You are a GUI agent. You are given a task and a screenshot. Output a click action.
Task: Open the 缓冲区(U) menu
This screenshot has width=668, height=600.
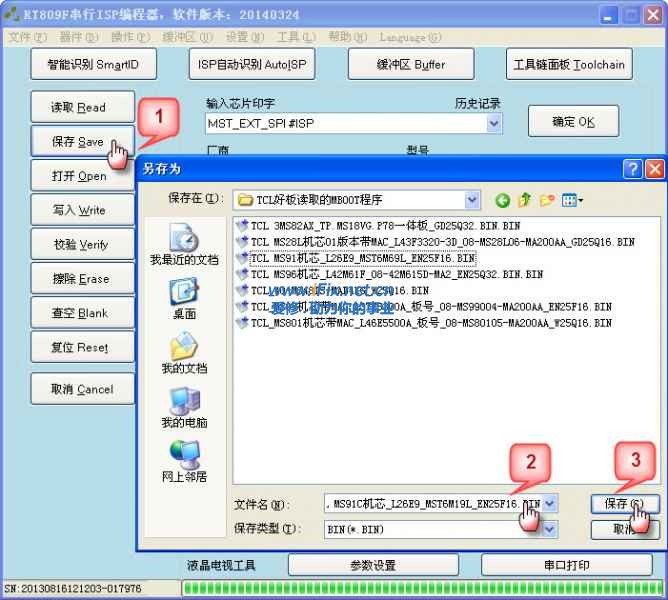[x=188, y=37]
